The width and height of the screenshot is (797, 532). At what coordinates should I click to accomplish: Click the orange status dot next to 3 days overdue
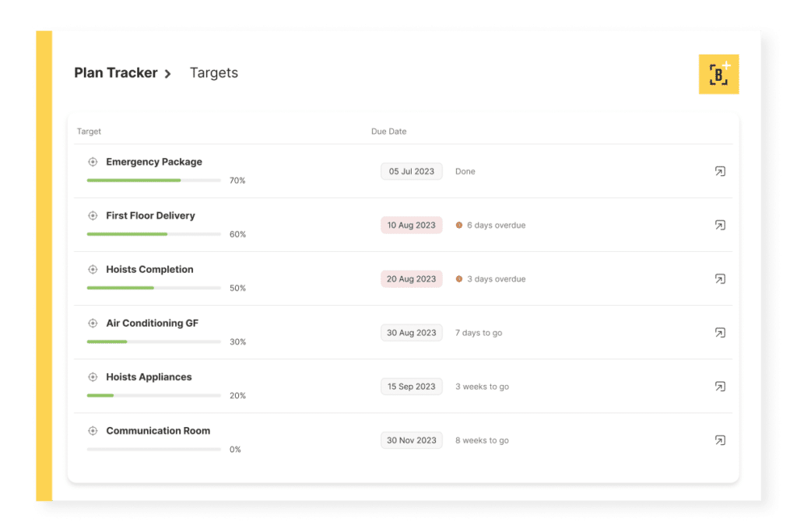(x=458, y=278)
